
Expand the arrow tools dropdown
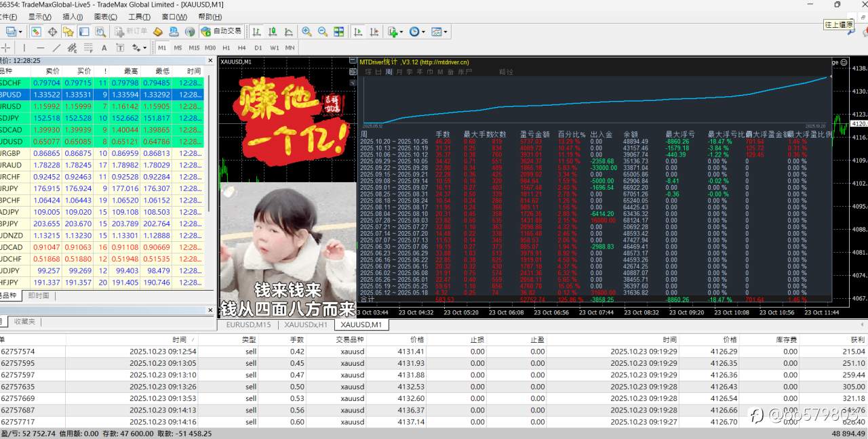[145, 47]
